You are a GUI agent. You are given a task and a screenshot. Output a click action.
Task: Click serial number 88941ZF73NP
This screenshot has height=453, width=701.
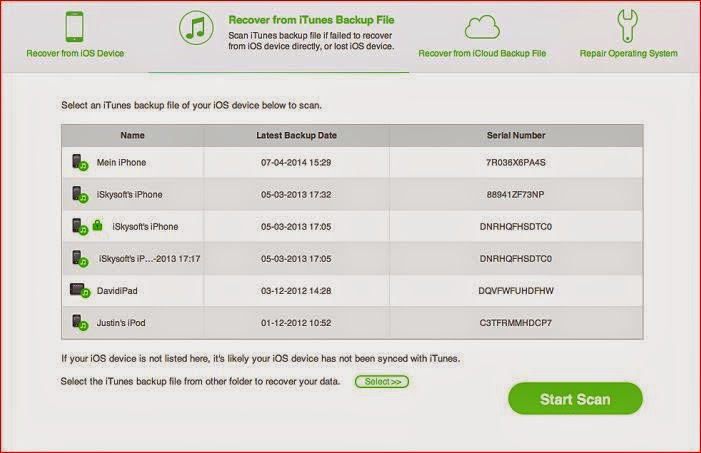pyautogui.click(x=515, y=195)
